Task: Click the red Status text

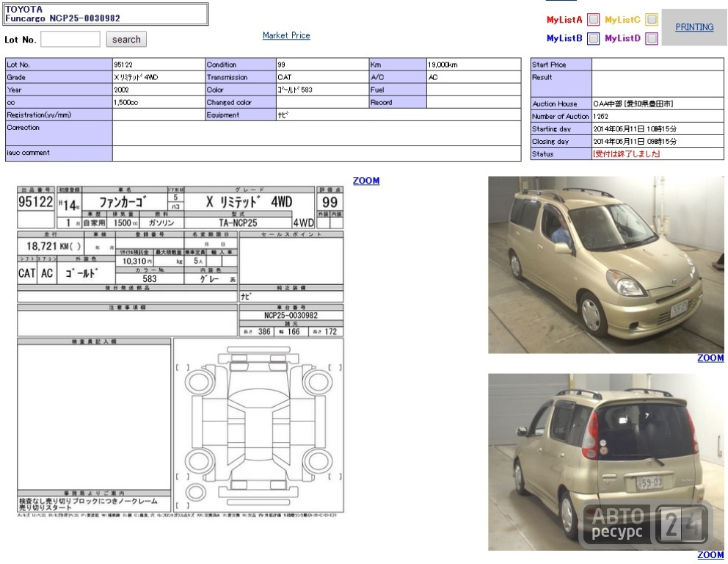Action: (626, 153)
